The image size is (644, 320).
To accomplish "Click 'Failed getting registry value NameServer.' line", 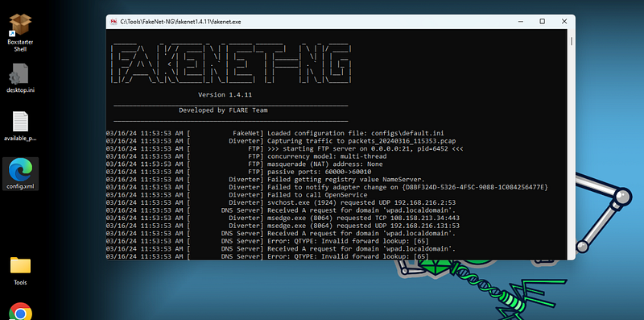I will [266, 179].
